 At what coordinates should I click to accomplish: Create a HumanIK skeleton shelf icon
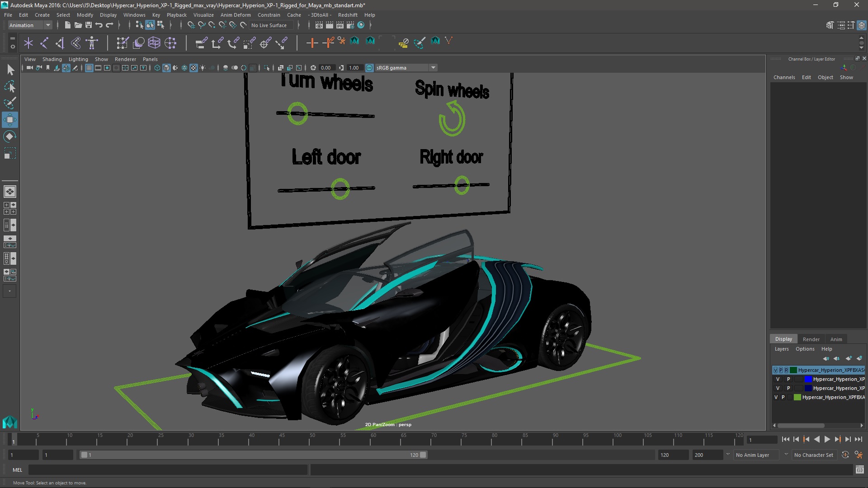point(92,43)
